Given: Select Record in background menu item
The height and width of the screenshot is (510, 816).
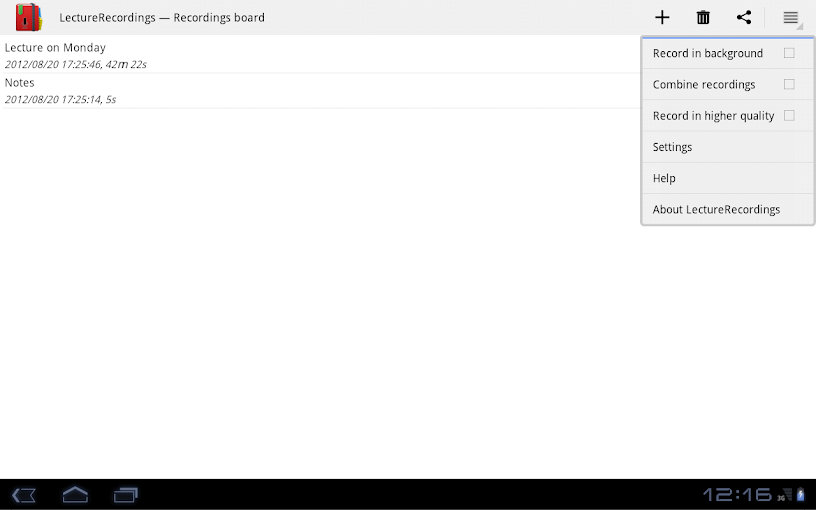Looking at the screenshot, I should tap(728, 53).
